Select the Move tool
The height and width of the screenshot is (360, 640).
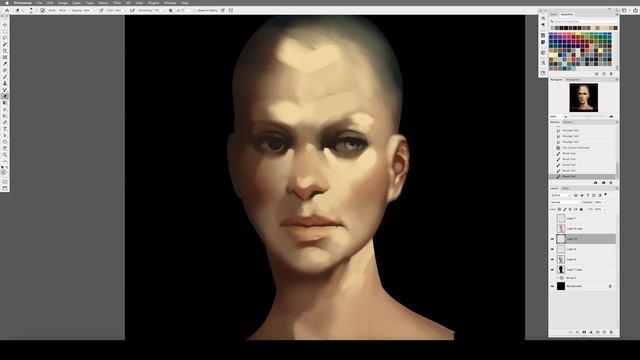tap(5, 24)
